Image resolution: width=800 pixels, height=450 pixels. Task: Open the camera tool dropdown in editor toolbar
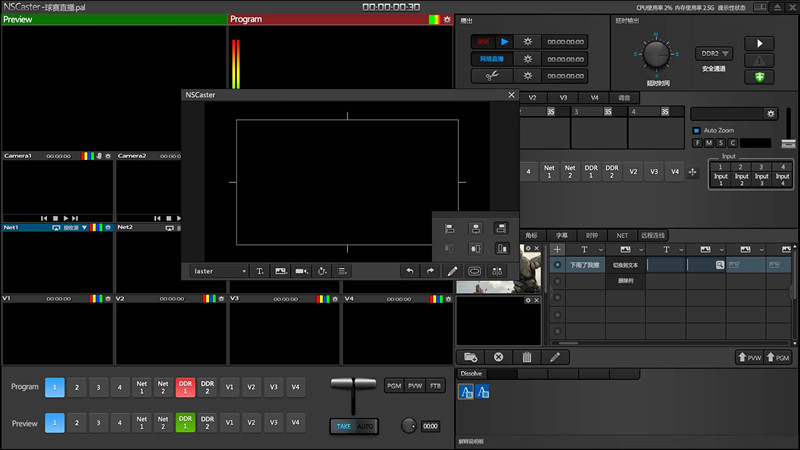tap(301, 271)
